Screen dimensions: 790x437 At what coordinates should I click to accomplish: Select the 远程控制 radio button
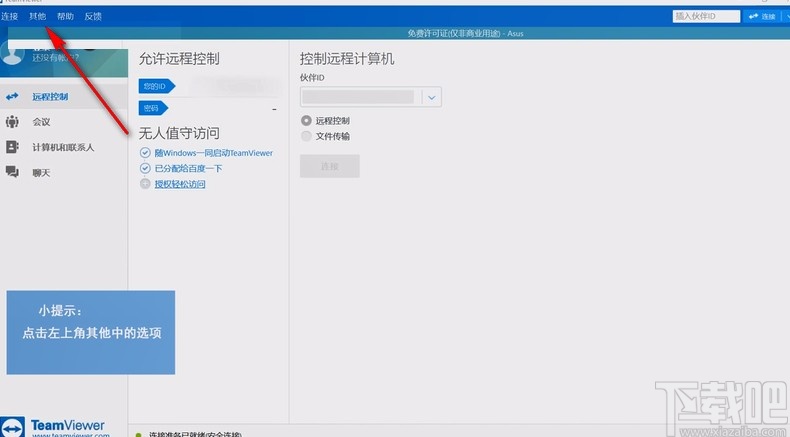tap(306, 121)
